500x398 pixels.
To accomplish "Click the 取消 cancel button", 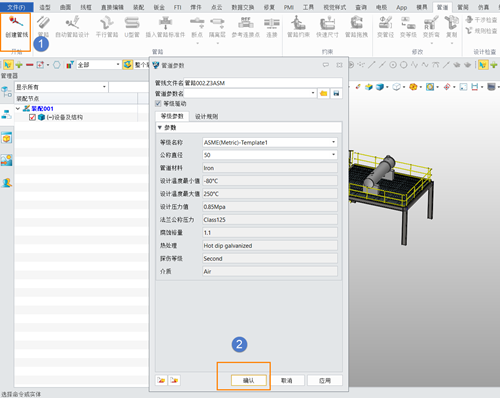I will click(x=287, y=380).
